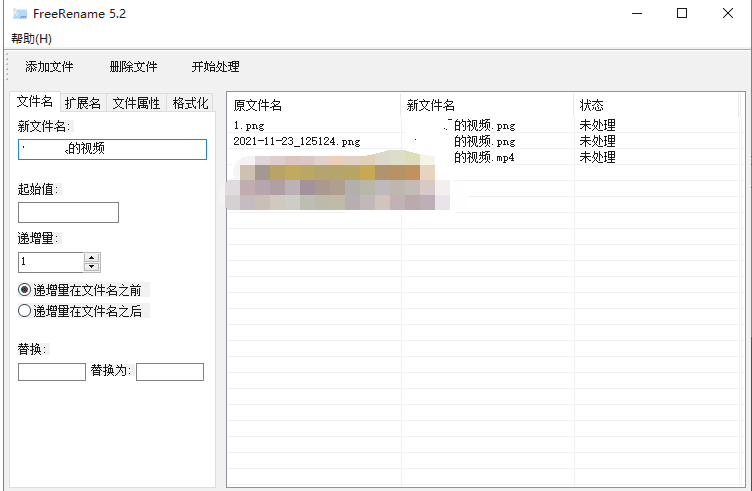The image size is (752, 491).
Task: Close the FreeRename window
Action: [x=728, y=13]
